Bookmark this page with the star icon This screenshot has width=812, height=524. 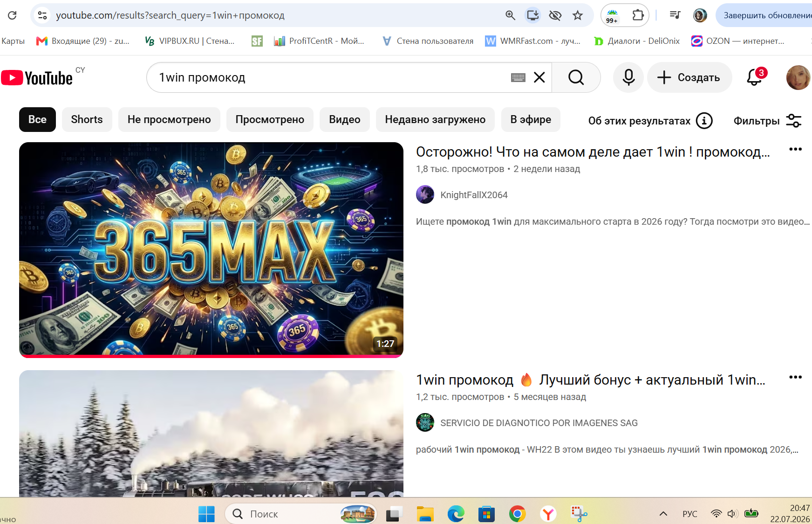tap(578, 15)
